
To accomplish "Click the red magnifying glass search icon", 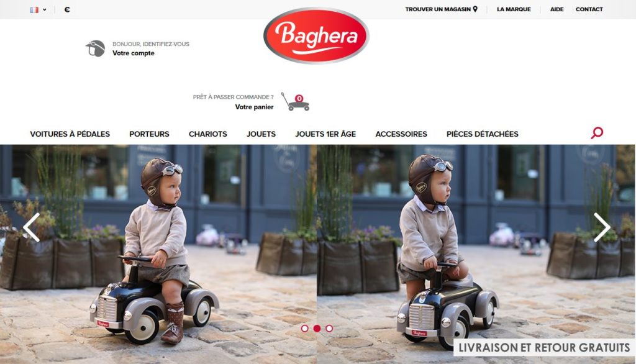I will pos(597,133).
